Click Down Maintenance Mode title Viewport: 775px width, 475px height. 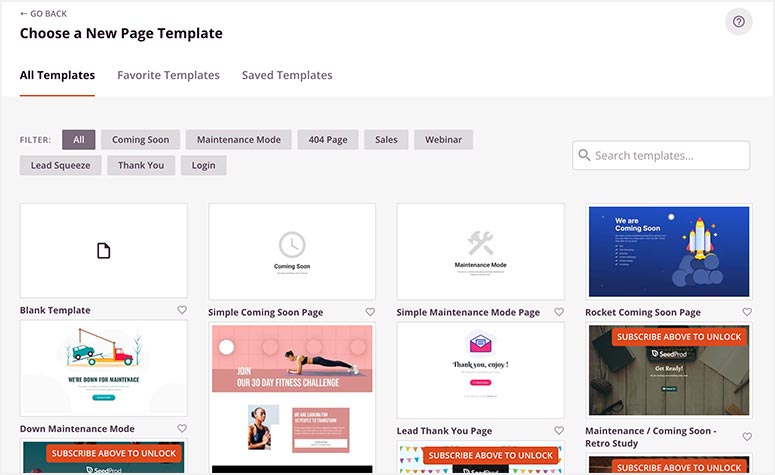77,429
